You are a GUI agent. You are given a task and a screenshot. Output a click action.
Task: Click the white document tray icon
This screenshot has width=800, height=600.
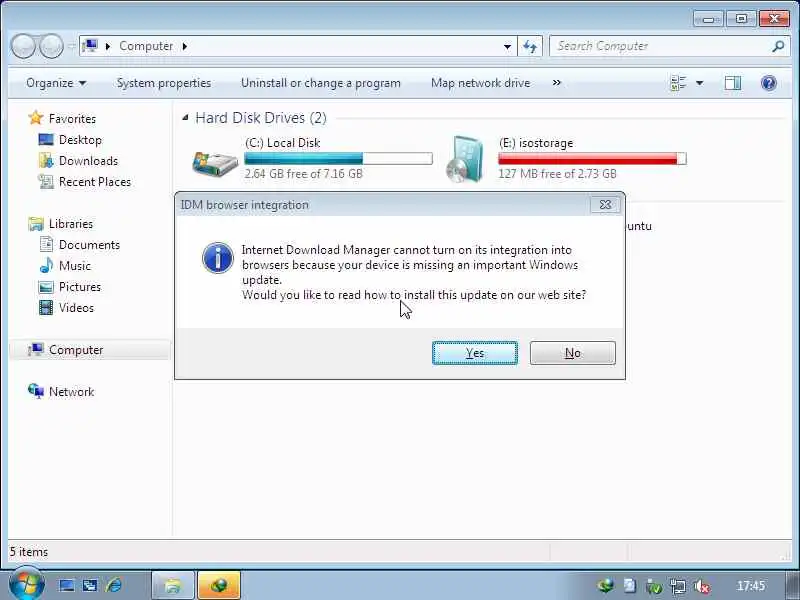point(630,586)
